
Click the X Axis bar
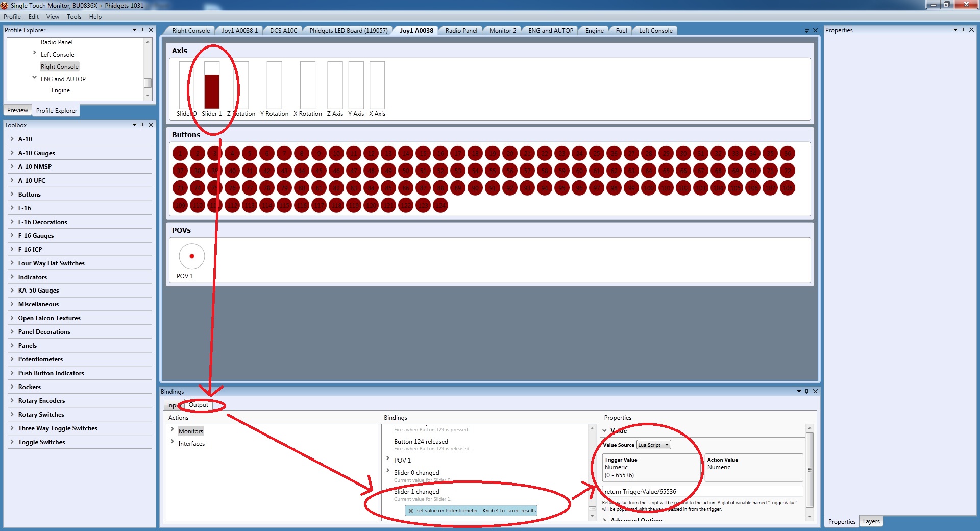[x=377, y=85]
